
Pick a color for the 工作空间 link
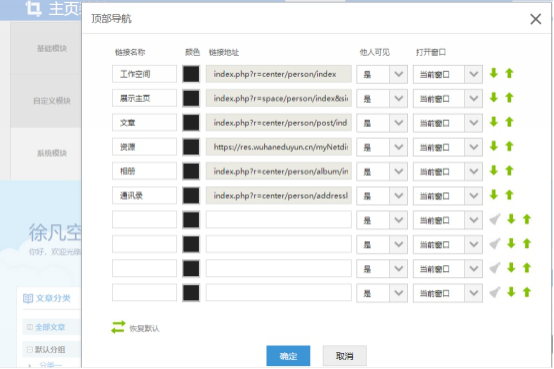(191, 74)
